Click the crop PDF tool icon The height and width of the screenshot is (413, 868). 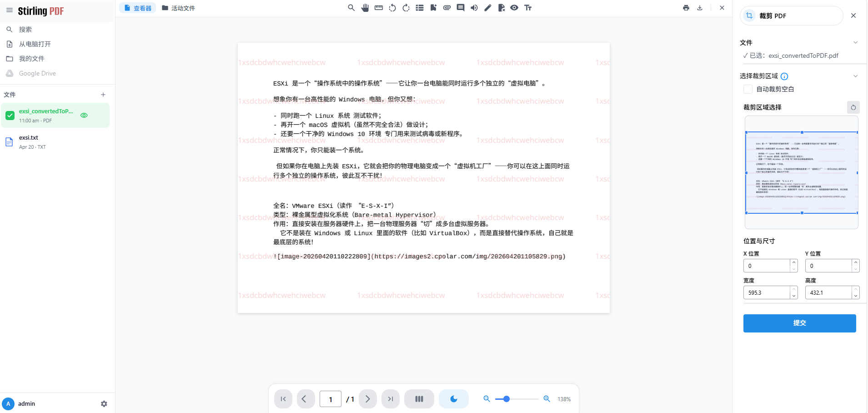(749, 15)
